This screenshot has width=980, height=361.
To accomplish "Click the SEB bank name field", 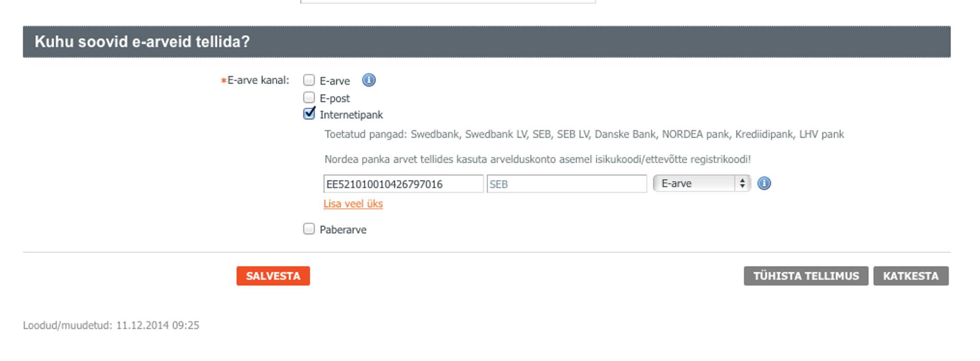I will click(x=567, y=184).
